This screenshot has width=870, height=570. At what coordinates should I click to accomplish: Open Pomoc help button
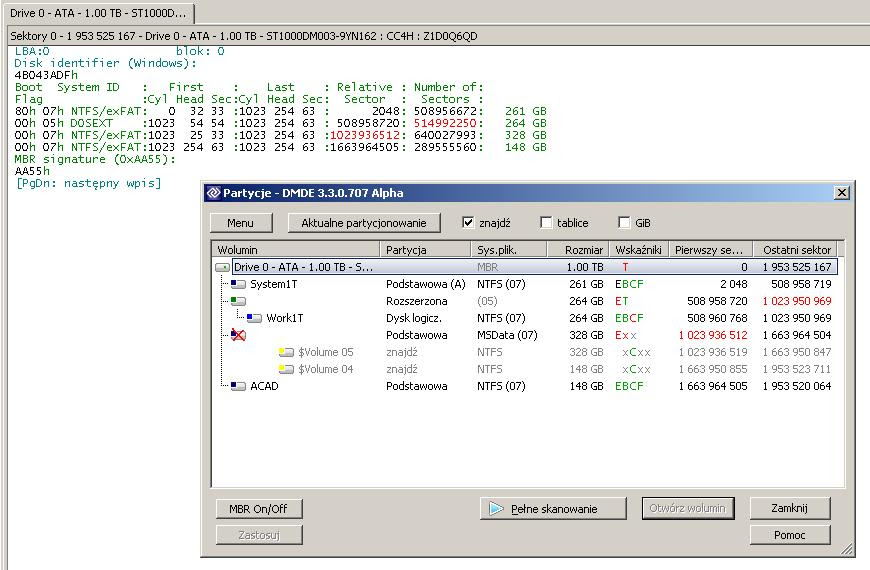[790, 535]
